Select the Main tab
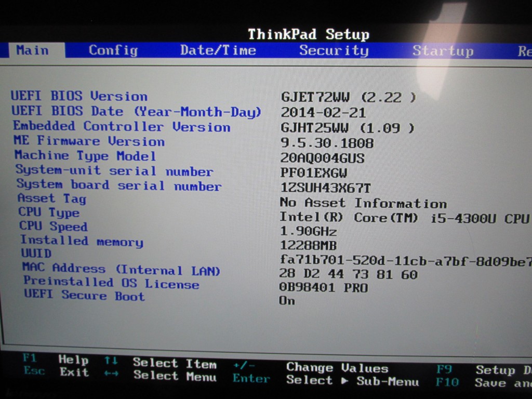The image size is (532, 399). tap(32, 50)
